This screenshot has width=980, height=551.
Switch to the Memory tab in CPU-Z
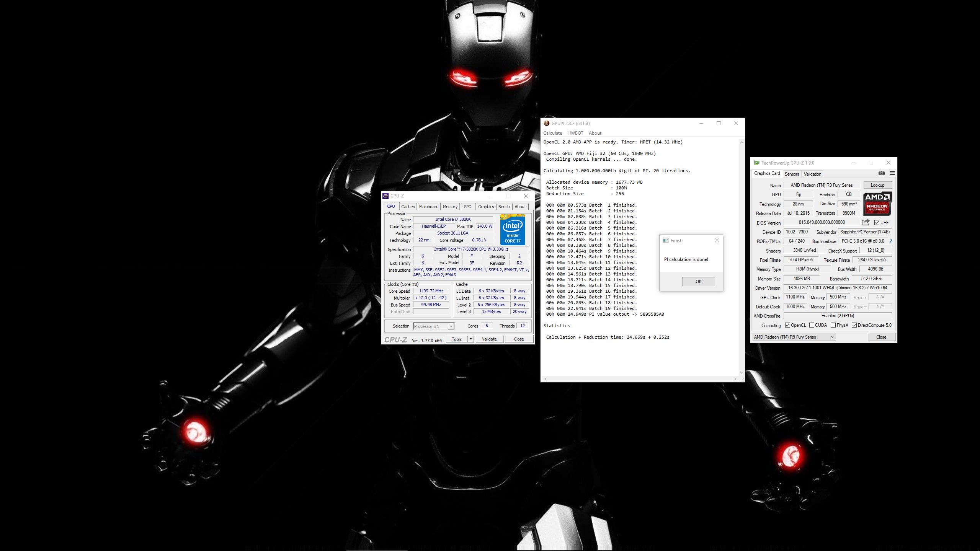click(450, 207)
